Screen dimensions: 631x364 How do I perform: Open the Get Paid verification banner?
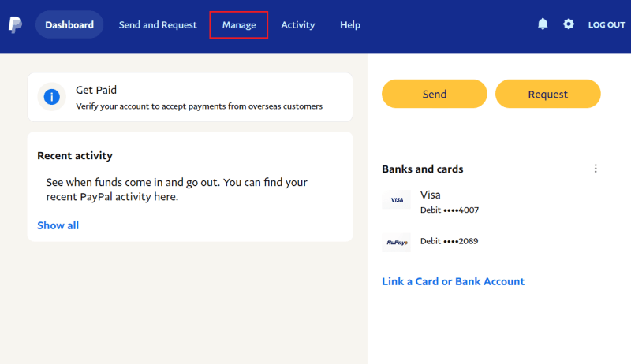point(190,97)
